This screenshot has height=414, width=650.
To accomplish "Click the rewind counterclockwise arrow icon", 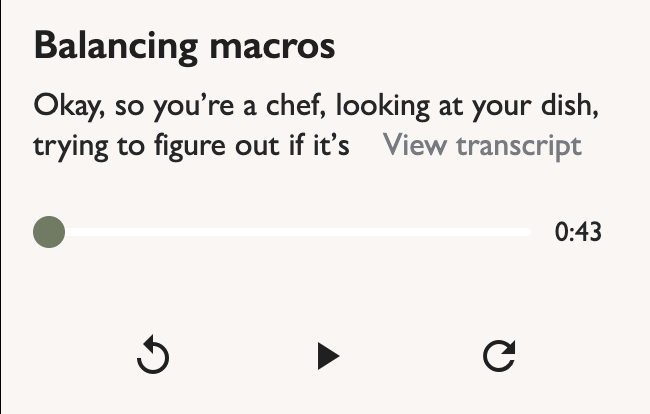I will pyautogui.click(x=153, y=356).
